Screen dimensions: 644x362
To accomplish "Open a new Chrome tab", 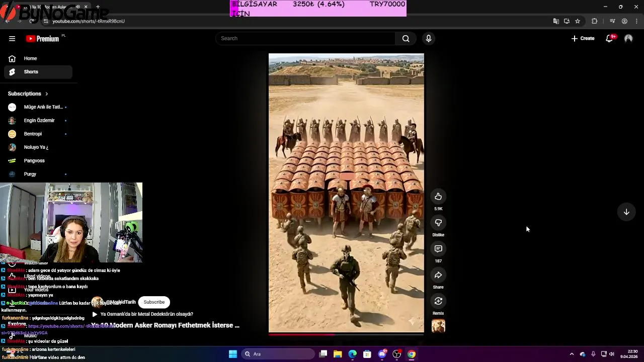I will tap(98, 7).
